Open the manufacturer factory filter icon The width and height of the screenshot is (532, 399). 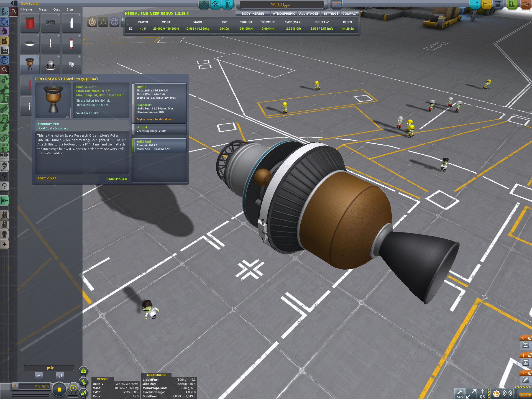coord(4,50)
